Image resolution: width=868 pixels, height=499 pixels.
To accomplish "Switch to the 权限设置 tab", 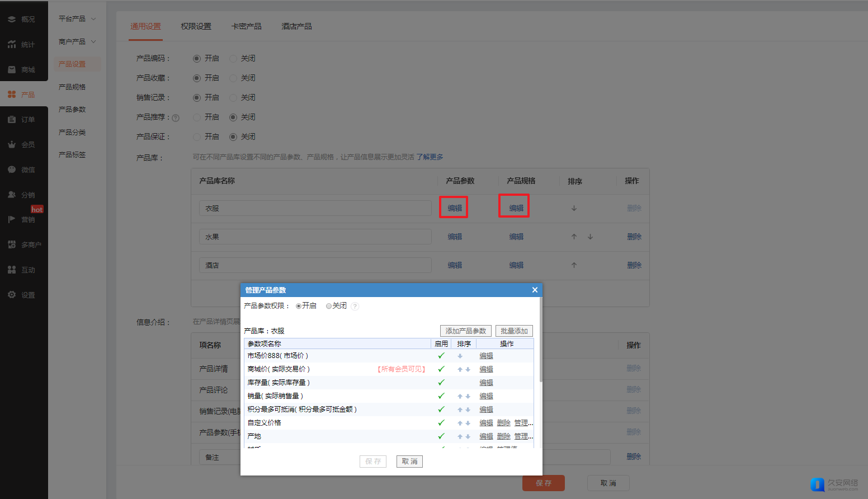I will coord(196,26).
